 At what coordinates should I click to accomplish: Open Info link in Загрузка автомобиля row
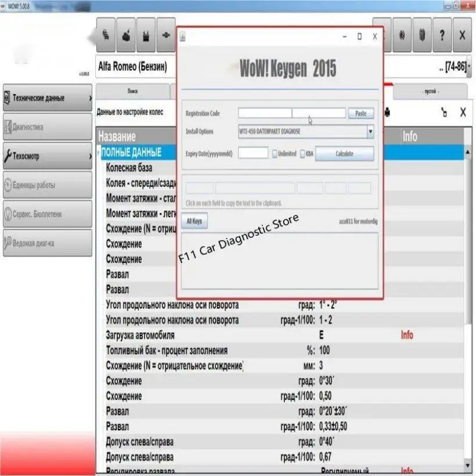[407, 335]
